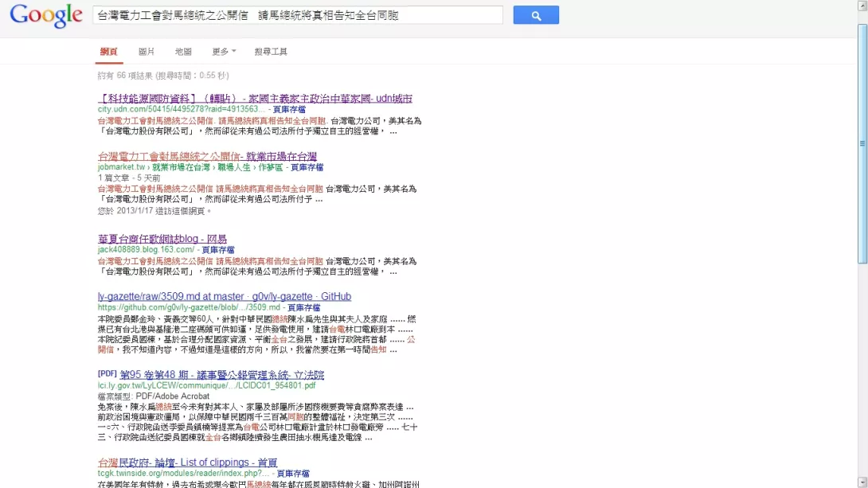This screenshot has height=488, width=868.
Task: Click the vertical scrollbar thumb
Action: (x=862, y=143)
